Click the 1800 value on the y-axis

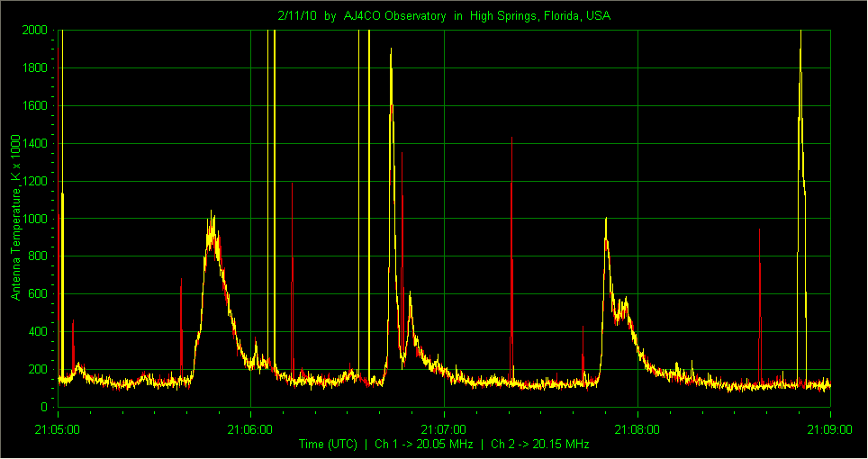[34, 68]
